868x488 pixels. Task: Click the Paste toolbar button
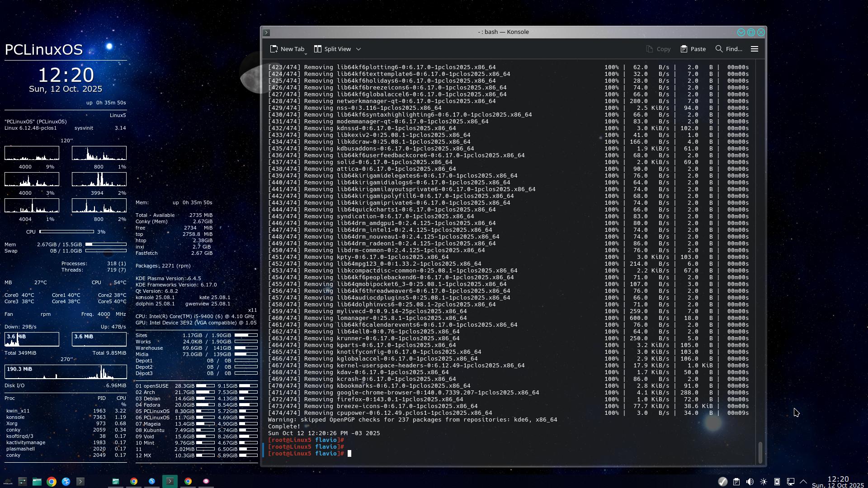click(x=693, y=49)
